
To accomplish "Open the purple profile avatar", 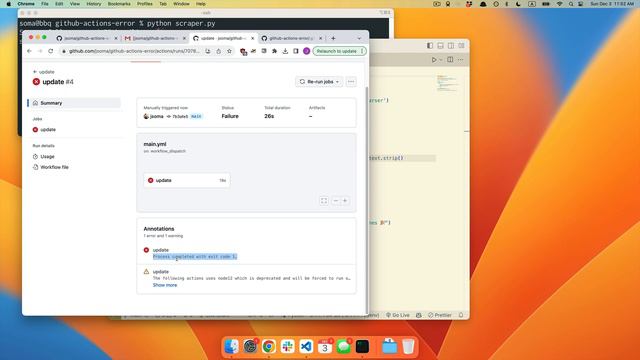I will 306,51.
